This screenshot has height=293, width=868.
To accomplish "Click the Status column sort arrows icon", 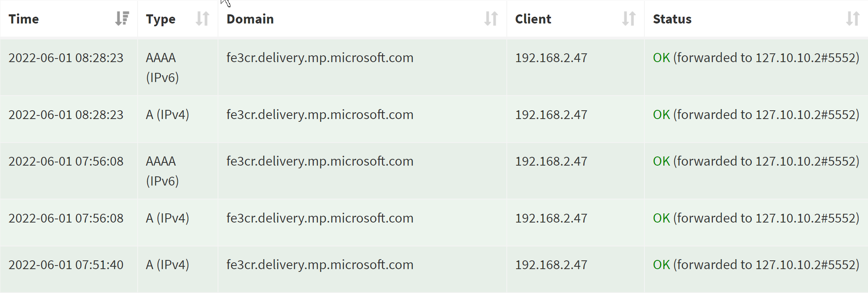I will pyautogui.click(x=852, y=19).
